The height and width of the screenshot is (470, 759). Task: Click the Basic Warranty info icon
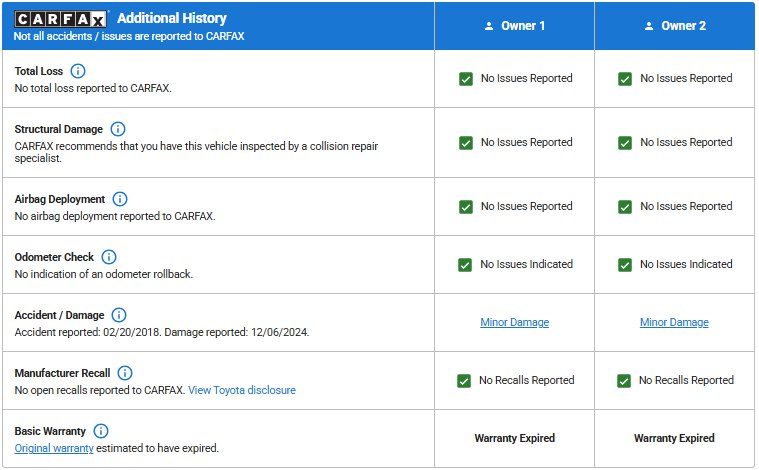coord(101,431)
